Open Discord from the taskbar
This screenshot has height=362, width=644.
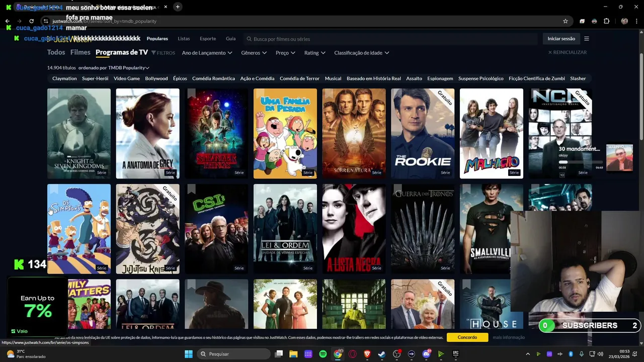pyautogui.click(x=426, y=354)
